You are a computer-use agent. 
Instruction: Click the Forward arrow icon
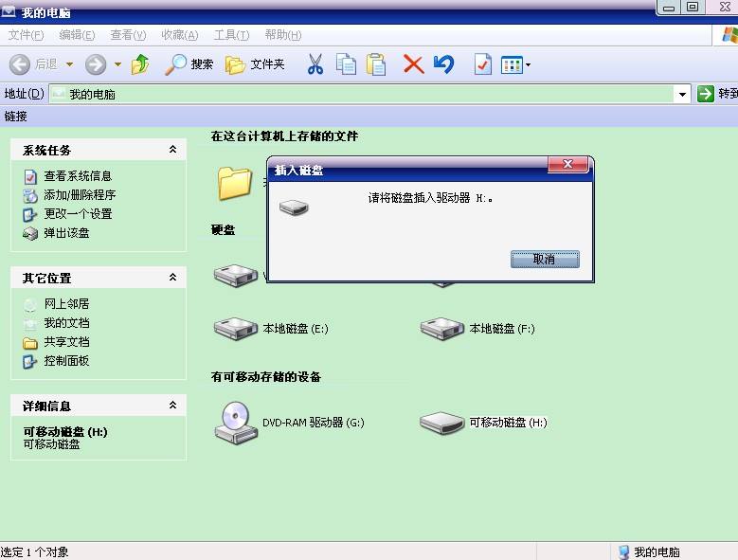click(x=96, y=64)
